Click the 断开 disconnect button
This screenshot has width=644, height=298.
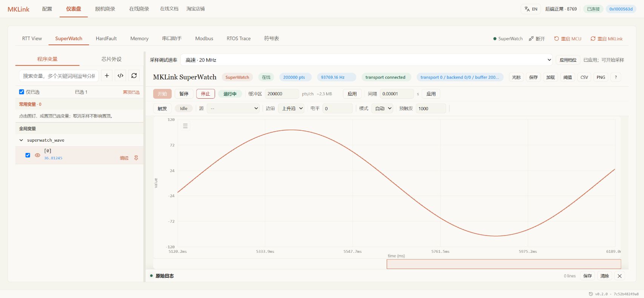(537, 38)
